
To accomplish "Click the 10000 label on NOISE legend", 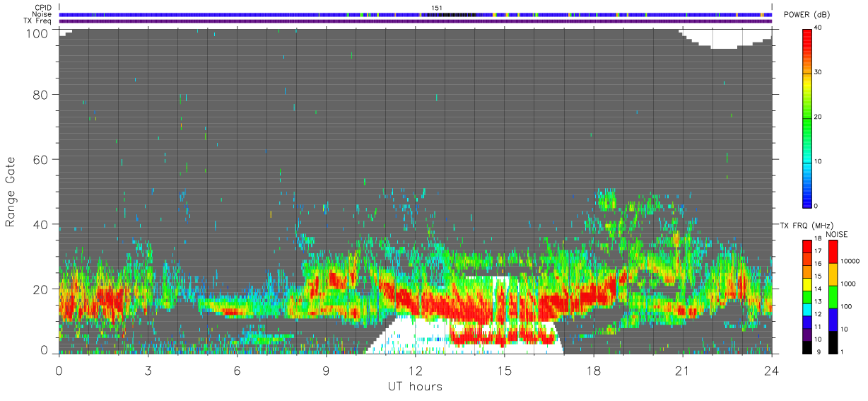I will [850, 262].
